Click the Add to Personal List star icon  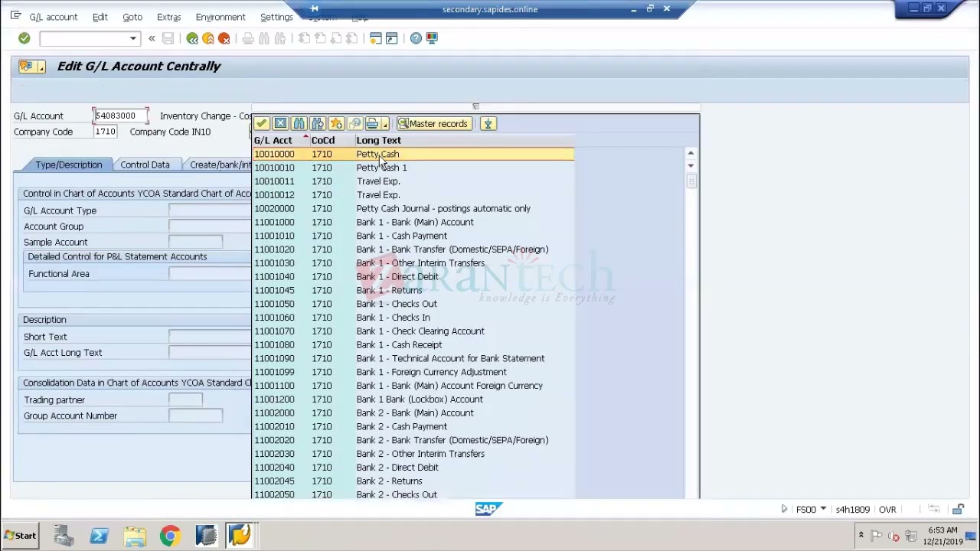336,124
